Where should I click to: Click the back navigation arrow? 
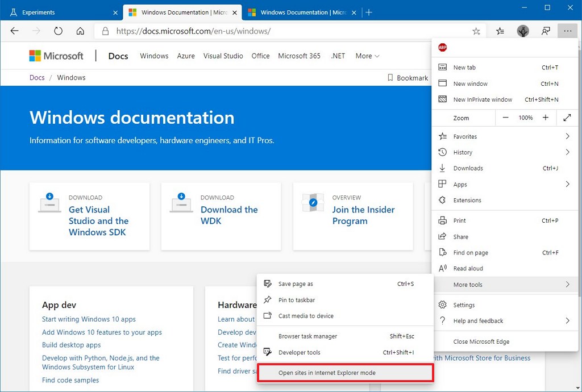15,31
